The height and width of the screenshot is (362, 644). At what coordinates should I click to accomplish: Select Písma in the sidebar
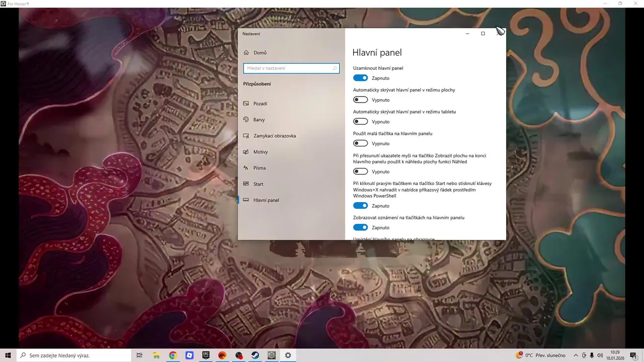tap(291, 168)
